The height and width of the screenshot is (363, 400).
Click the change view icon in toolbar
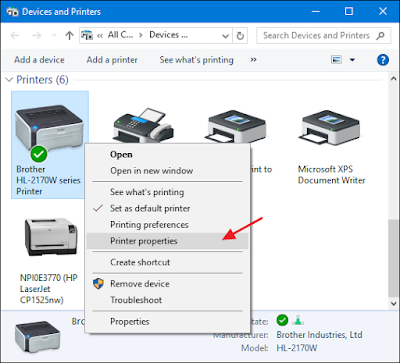pos(336,60)
